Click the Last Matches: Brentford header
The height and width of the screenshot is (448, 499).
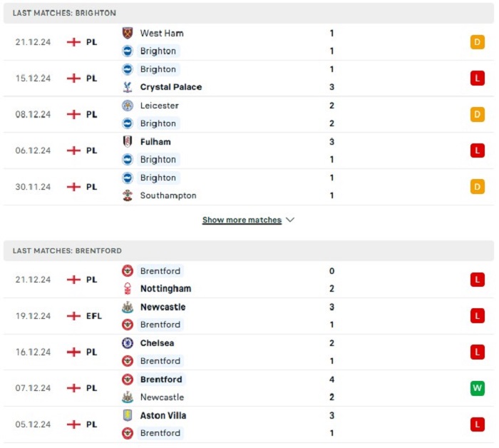pyautogui.click(x=67, y=251)
